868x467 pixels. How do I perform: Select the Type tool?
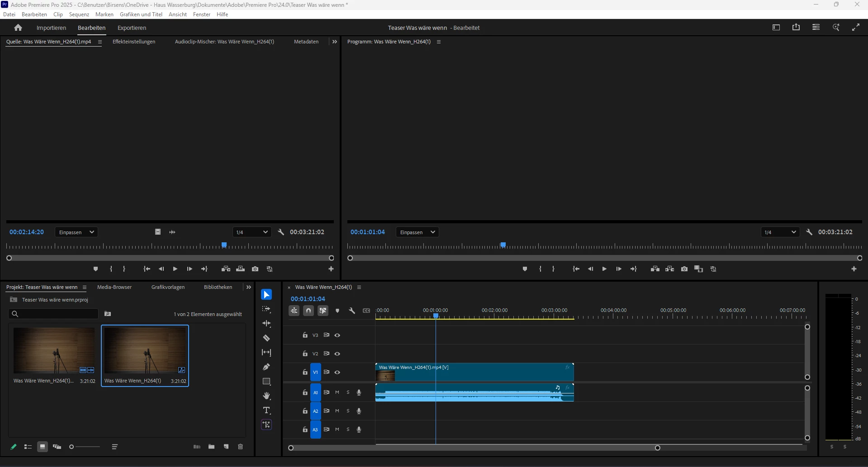(266, 410)
